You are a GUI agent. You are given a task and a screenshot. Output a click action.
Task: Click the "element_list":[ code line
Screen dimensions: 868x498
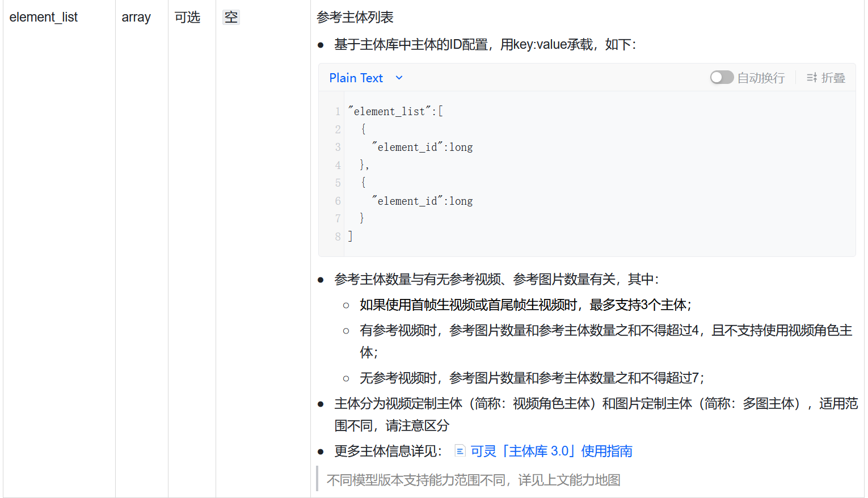pyautogui.click(x=395, y=112)
